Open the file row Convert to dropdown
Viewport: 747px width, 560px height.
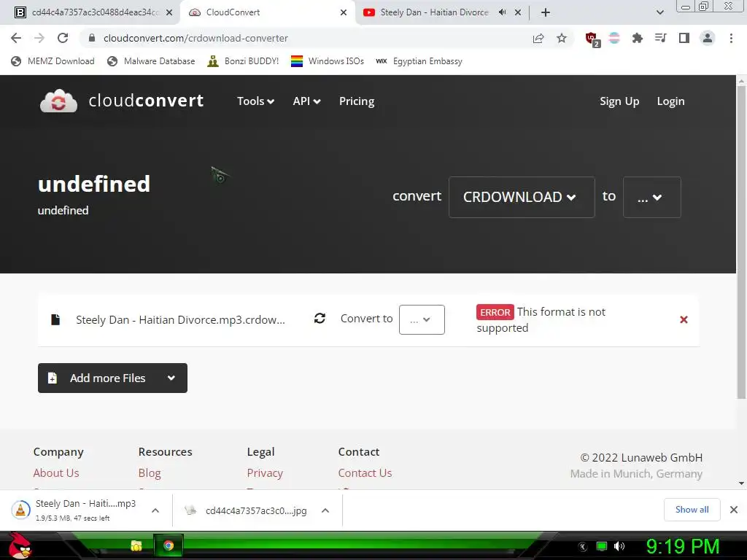(x=422, y=319)
